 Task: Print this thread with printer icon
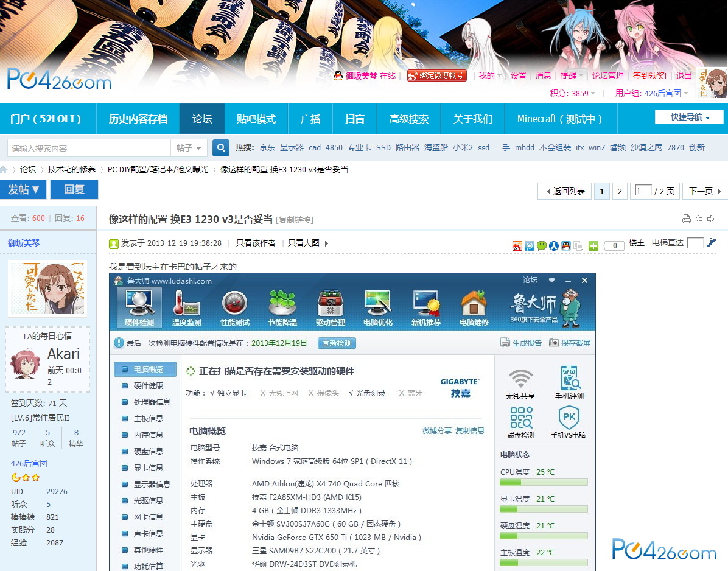[x=686, y=219]
